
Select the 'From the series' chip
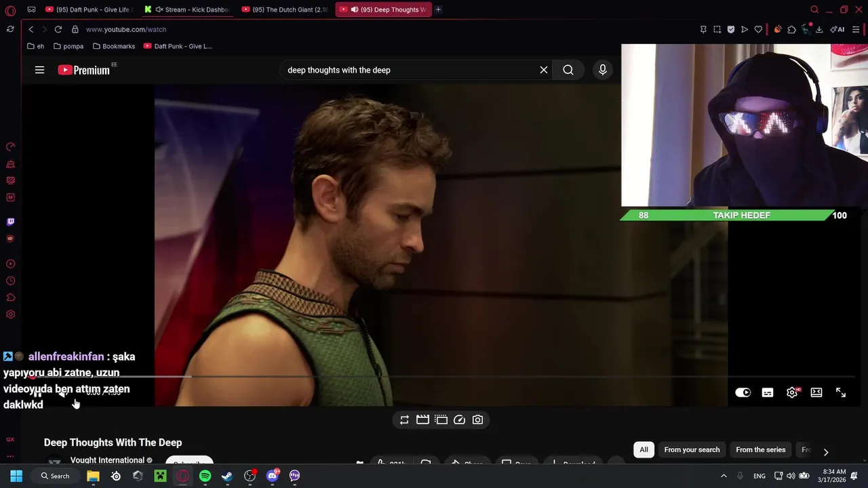tap(761, 449)
